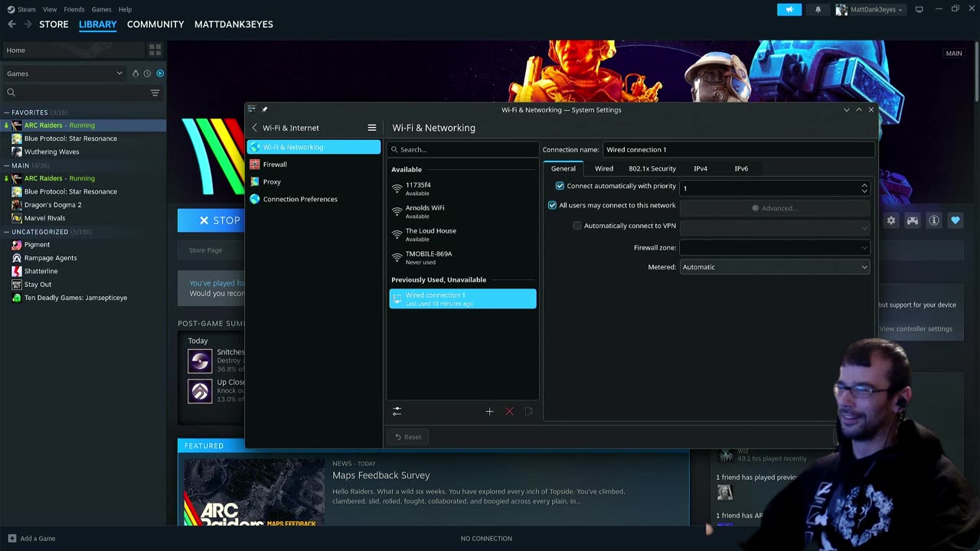Open Steam Big Picture mode monitor icon
The image size is (980, 551).
point(919,9)
